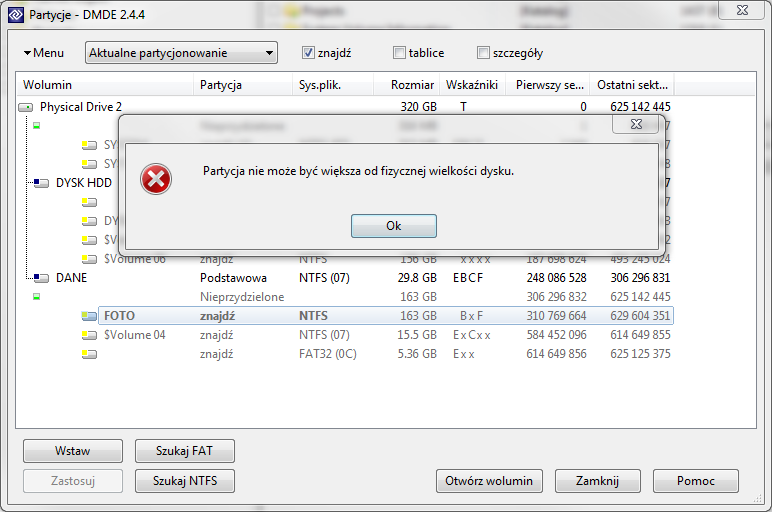Screen dimensions: 772x512
Task: Click the 29.8 GB size cell
Action: click(417, 278)
